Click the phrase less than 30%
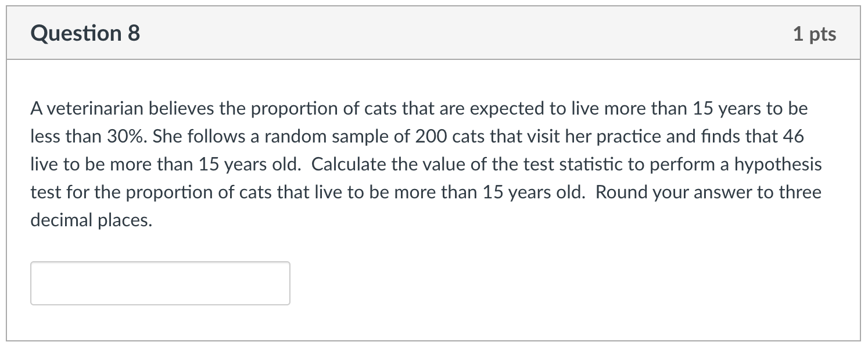Screen dimensions: 868x349 coord(87,136)
